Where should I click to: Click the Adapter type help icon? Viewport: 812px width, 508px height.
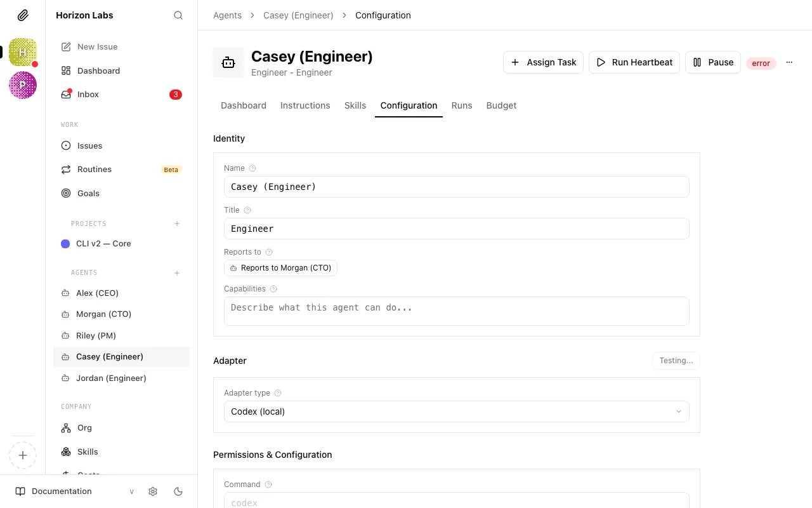click(278, 393)
